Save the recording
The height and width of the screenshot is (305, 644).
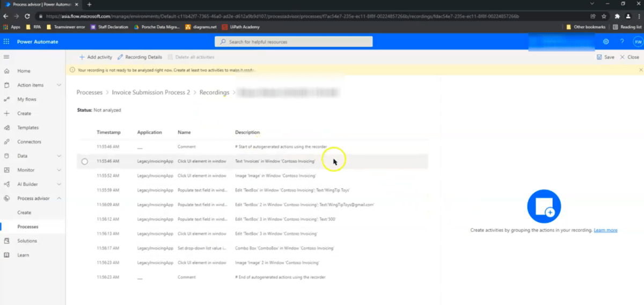tap(605, 57)
